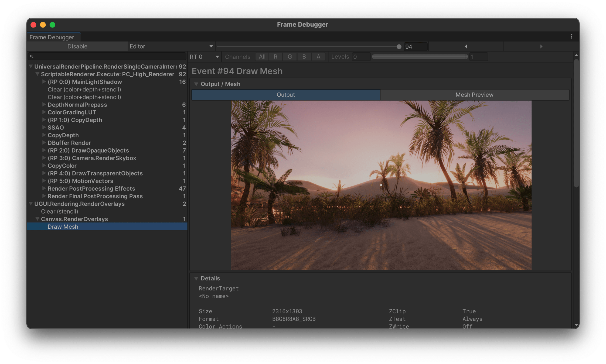Open the Editor connection dropdown
The height and width of the screenshot is (364, 606).
click(171, 46)
